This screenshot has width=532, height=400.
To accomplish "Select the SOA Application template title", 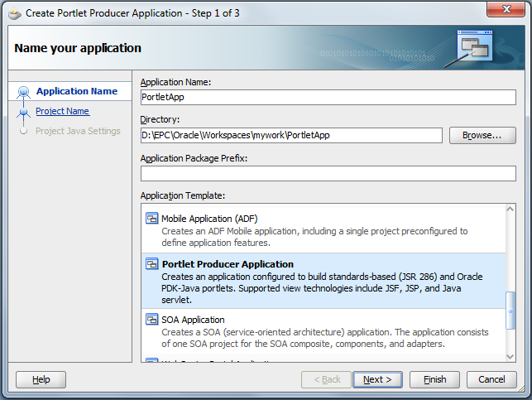I will click(x=193, y=320).
